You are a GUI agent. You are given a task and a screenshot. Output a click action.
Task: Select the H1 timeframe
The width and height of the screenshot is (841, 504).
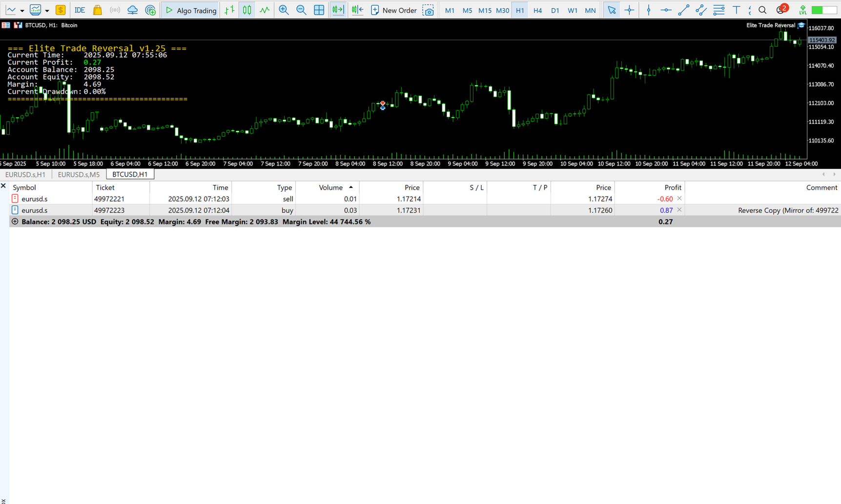coord(520,10)
